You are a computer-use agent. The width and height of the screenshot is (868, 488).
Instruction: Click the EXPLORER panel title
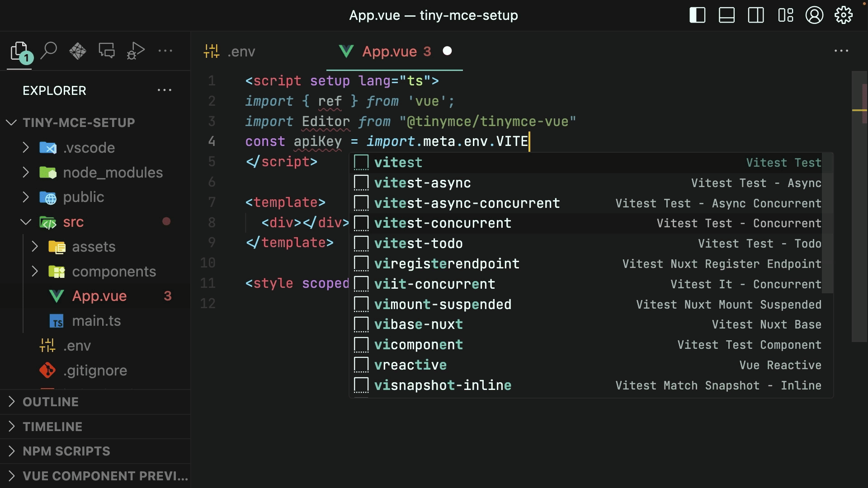(54, 90)
